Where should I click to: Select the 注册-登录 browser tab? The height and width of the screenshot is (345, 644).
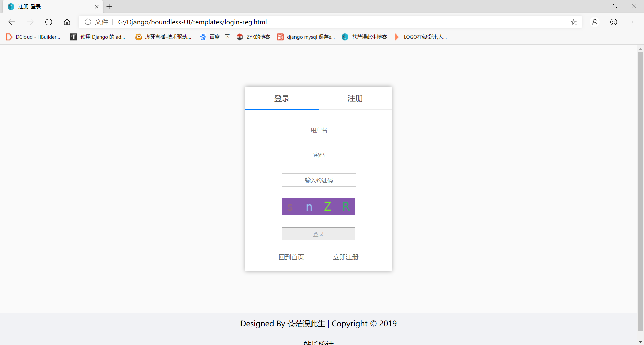pos(52,7)
